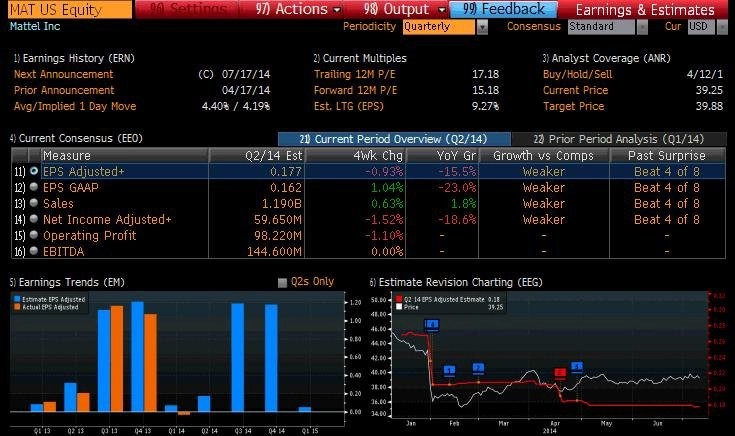The image size is (735, 436).
Task: Click the MAT US Equity ticker field
Action: (x=70, y=9)
